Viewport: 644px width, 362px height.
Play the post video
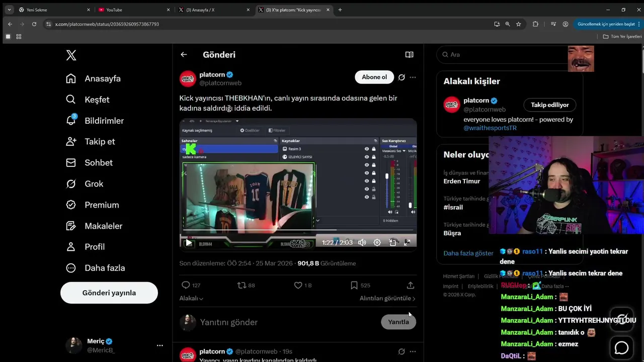click(189, 243)
